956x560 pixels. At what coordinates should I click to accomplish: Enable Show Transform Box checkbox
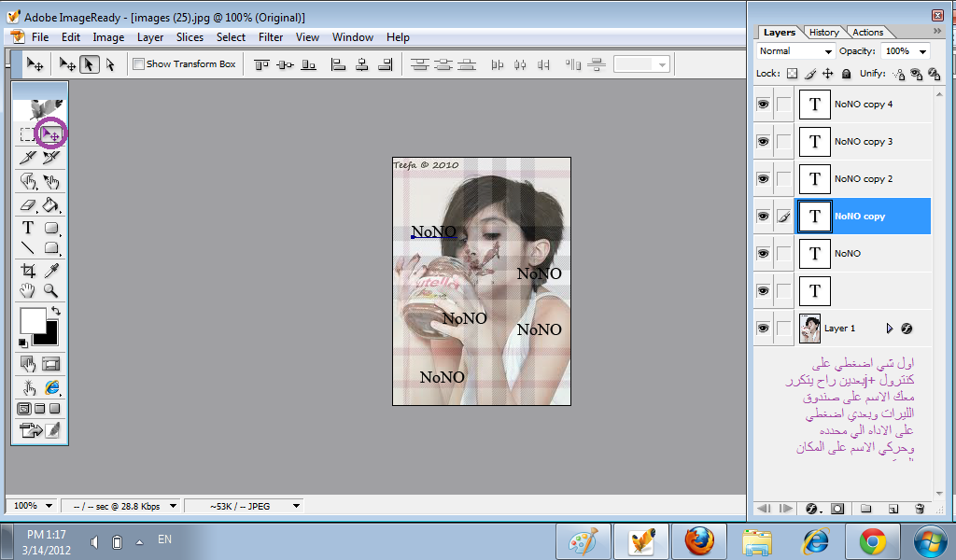138,64
